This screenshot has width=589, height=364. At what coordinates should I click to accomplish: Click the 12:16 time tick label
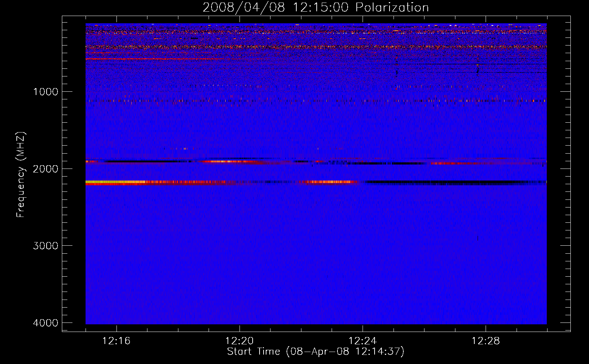click(116, 341)
